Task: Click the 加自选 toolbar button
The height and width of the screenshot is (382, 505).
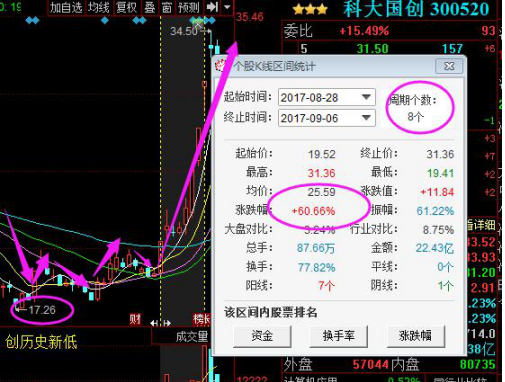Action: pyautogui.click(x=66, y=7)
